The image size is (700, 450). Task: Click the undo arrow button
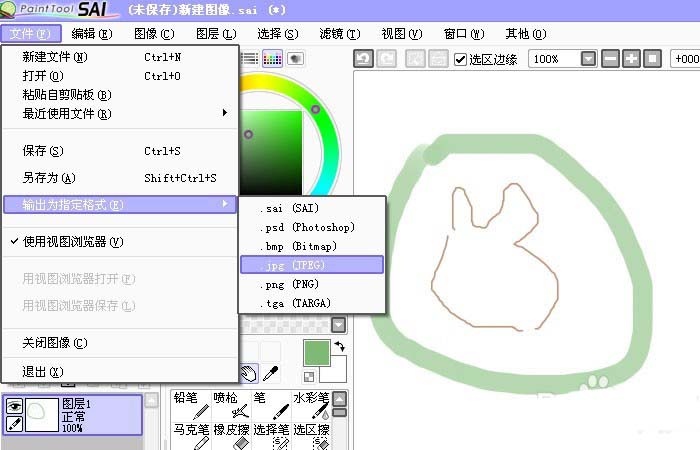(x=363, y=58)
